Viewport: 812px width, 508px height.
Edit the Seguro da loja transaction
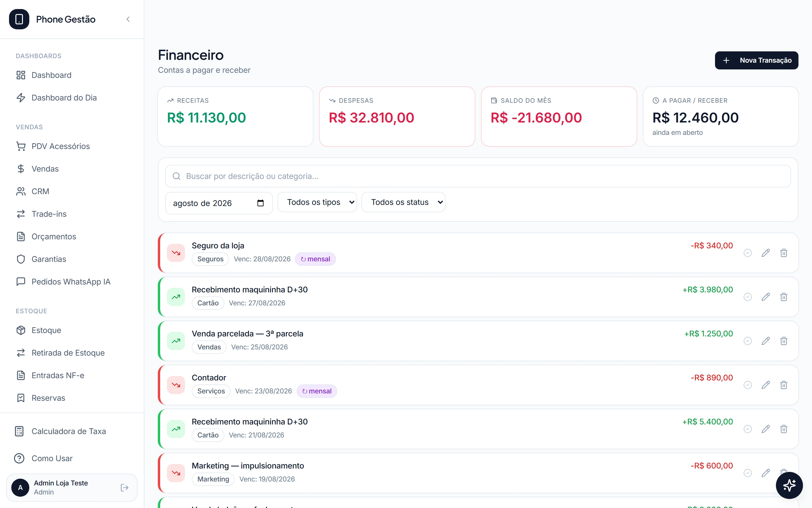coord(766,253)
